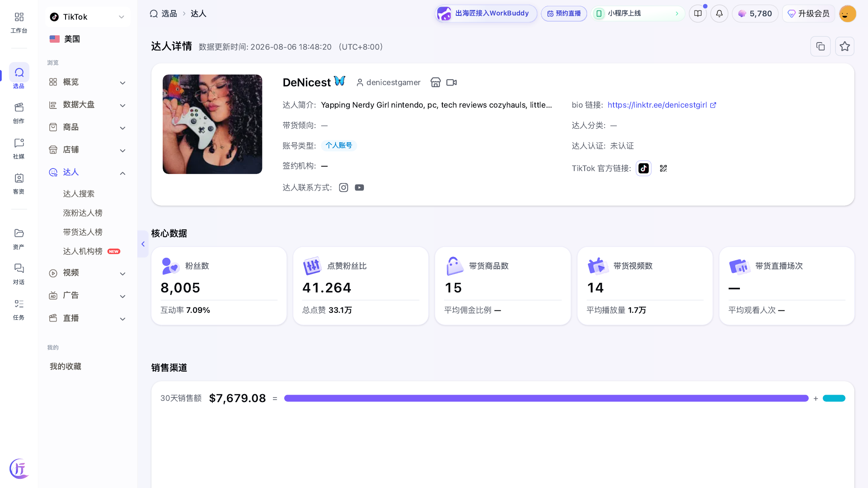The height and width of the screenshot is (488, 868).
Task: Open the creator's Instagram contact icon
Action: (x=343, y=188)
